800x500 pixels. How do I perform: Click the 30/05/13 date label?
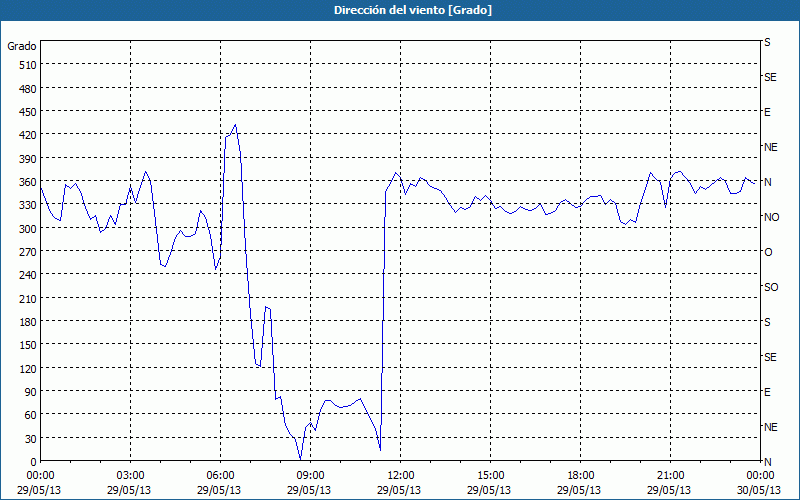pyautogui.click(x=759, y=490)
